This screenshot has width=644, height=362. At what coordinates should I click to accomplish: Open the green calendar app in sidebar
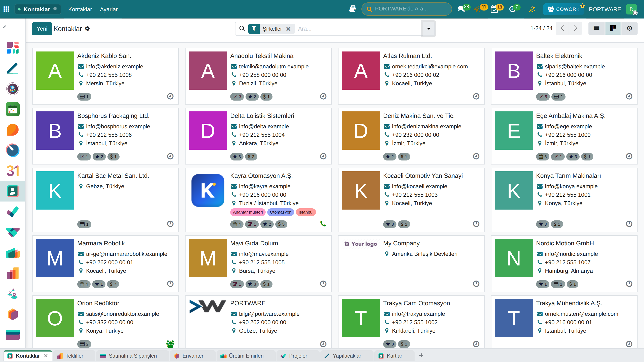pyautogui.click(x=12, y=109)
